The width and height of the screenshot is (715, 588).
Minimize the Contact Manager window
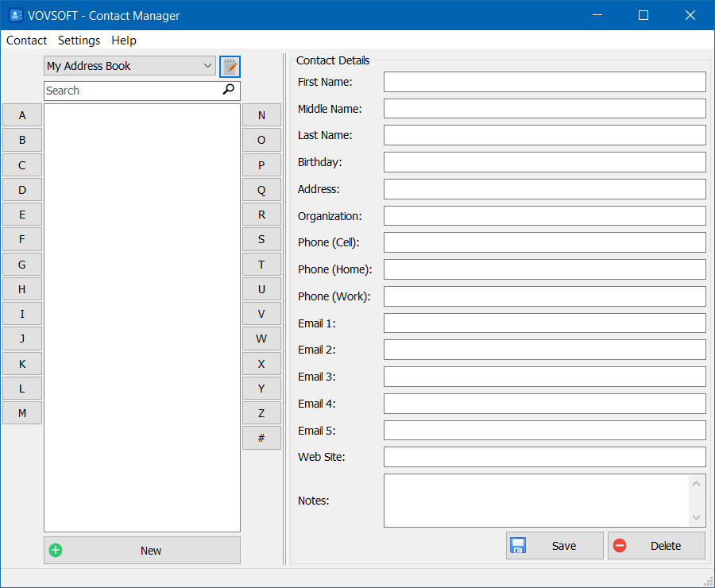tap(597, 15)
